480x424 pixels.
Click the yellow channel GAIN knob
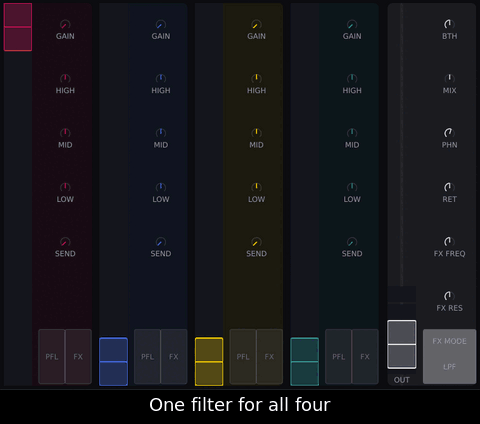(256, 24)
